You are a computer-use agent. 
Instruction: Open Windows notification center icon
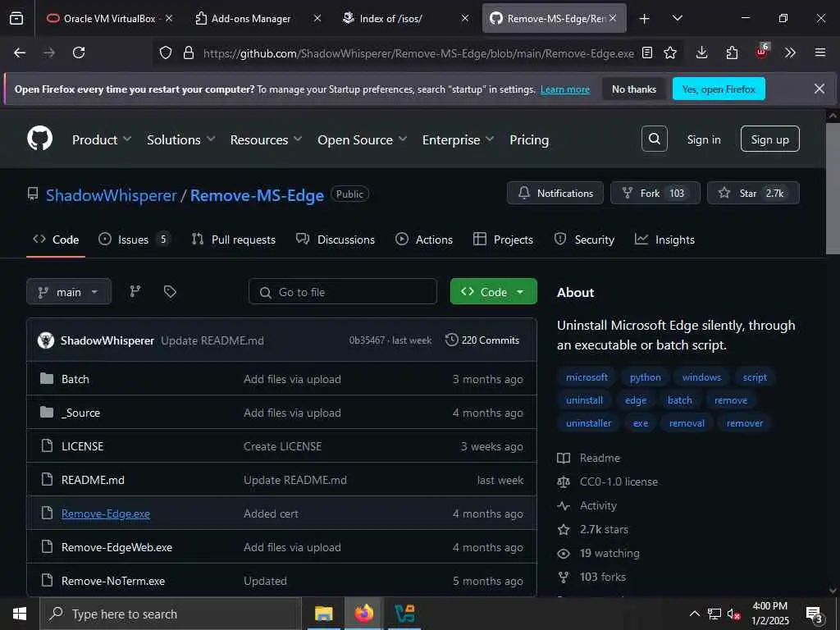click(815, 614)
